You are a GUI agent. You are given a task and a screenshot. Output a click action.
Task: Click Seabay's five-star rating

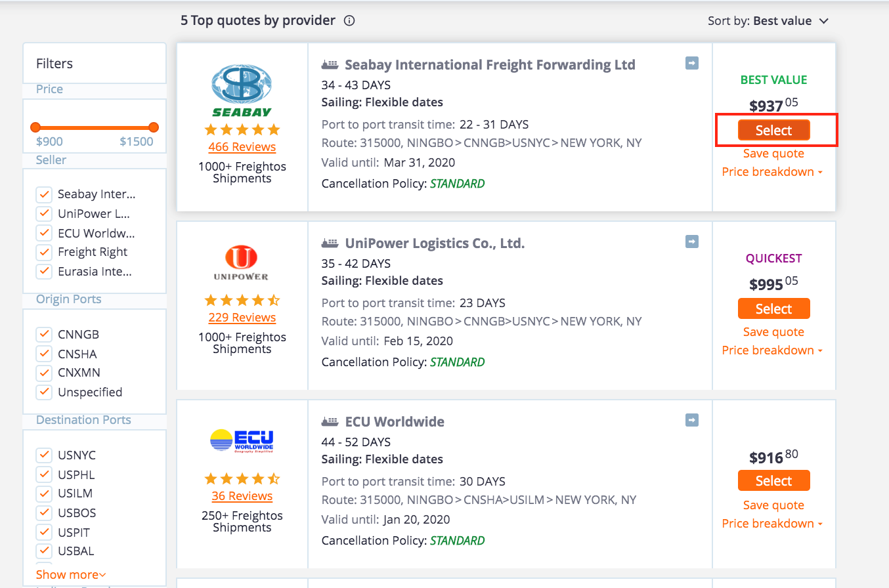[x=242, y=129]
